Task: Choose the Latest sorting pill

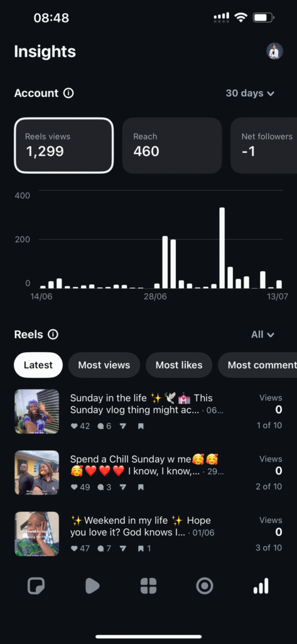Action: click(38, 365)
